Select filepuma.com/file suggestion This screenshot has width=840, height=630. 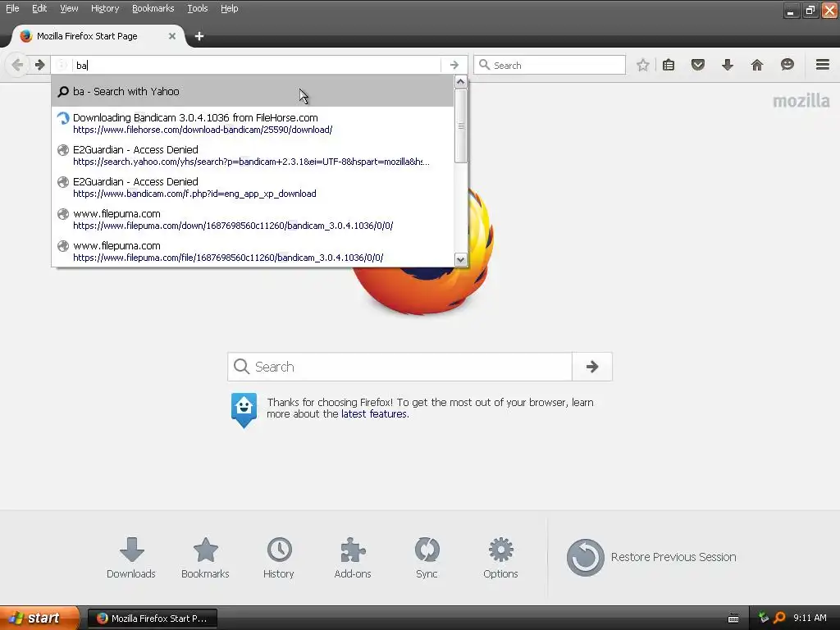253,251
